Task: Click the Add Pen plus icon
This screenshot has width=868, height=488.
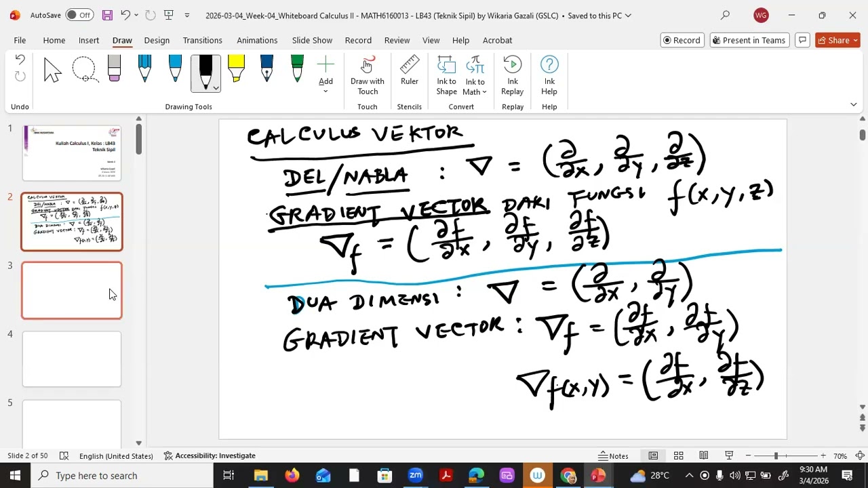Action: tap(325, 65)
